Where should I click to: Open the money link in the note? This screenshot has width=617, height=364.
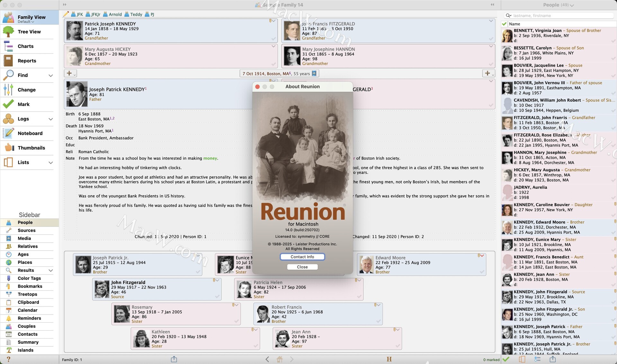pos(210,158)
